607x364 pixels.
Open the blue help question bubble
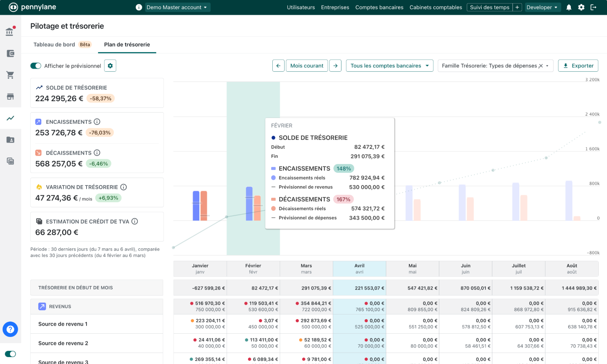(10, 329)
